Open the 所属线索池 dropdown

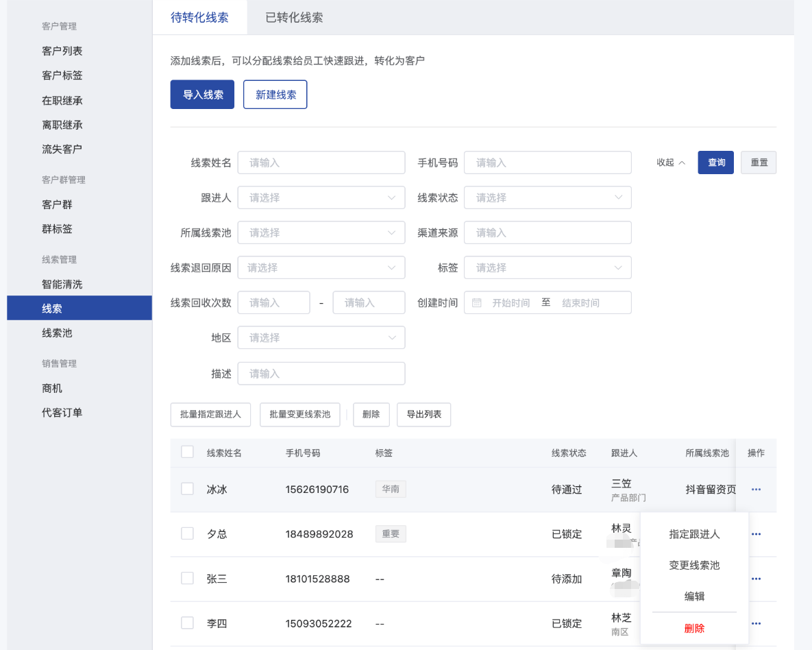(x=321, y=232)
